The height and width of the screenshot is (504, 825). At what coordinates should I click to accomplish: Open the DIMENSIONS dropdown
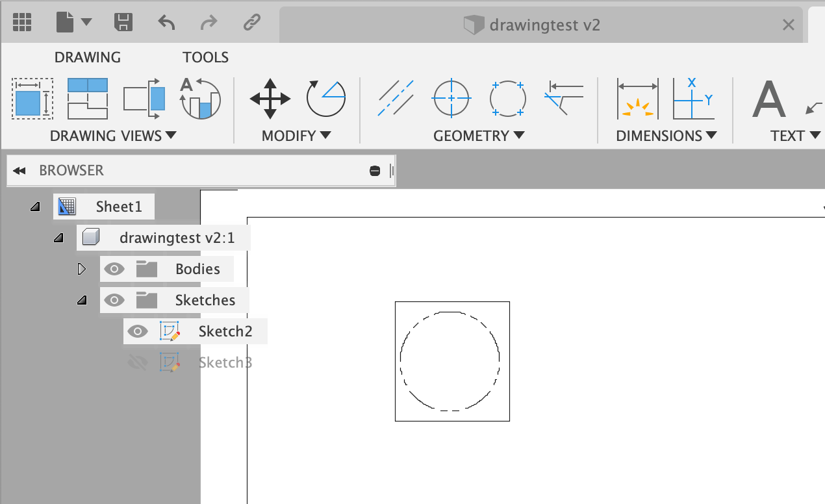[x=666, y=136]
